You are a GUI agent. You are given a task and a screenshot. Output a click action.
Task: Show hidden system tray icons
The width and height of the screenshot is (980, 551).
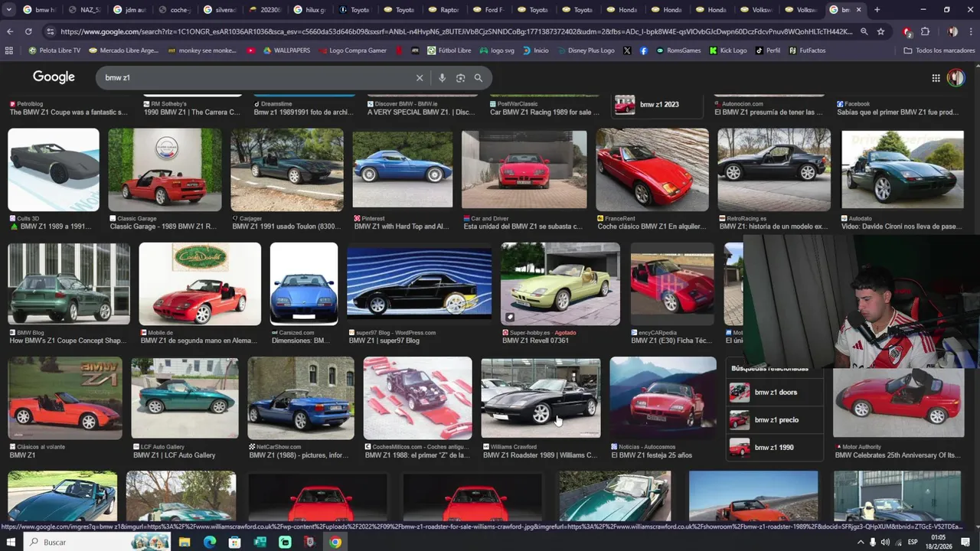860,542
